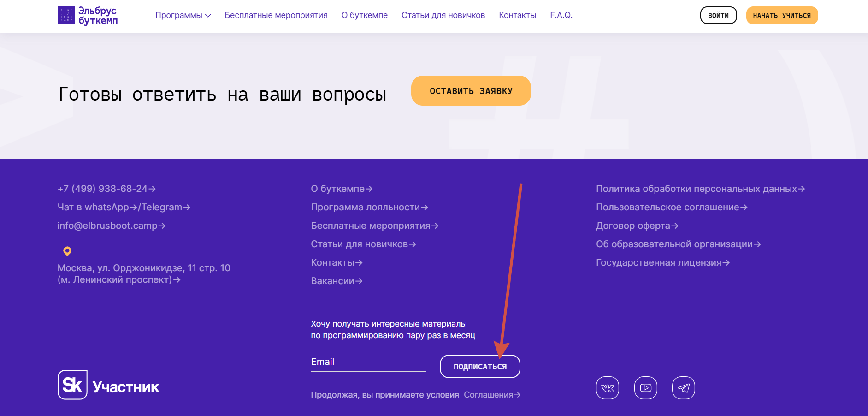The image size is (868, 416).
Task: Click the Sk Участник badge
Action: (109, 385)
